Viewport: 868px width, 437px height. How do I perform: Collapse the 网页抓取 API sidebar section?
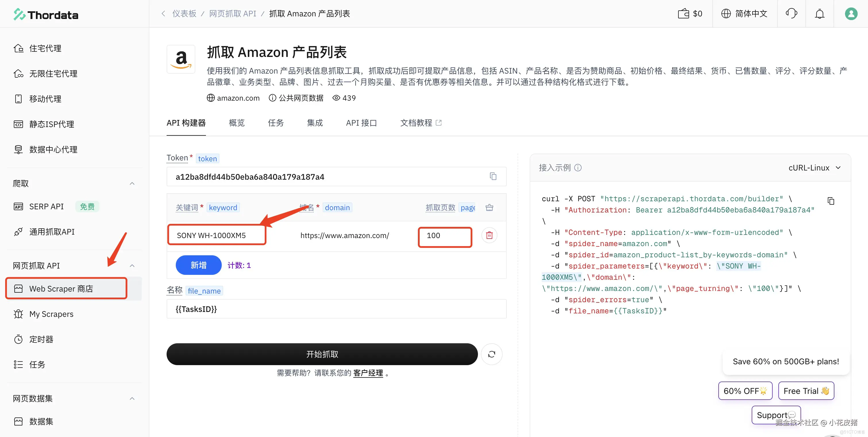tap(132, 266)
